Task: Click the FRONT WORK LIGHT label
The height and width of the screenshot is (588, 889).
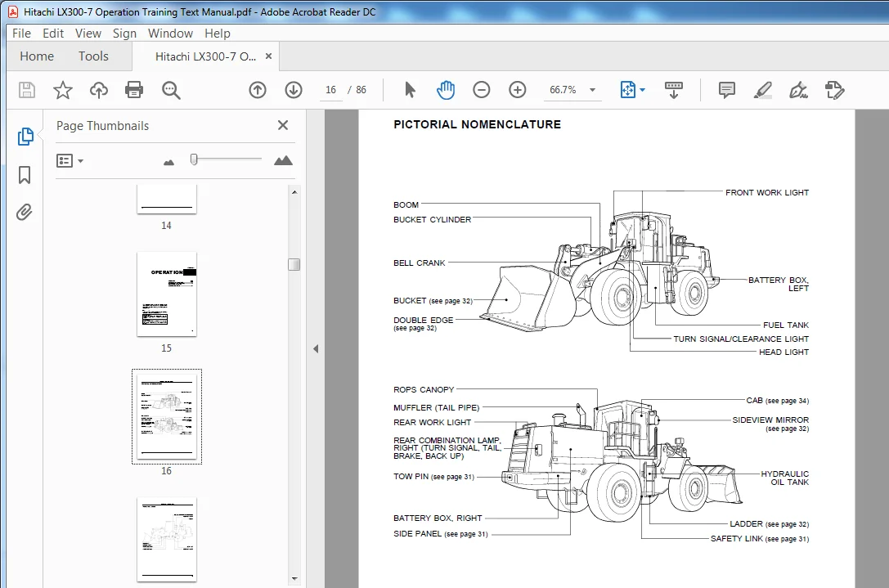Action: (x=767, y=193)
